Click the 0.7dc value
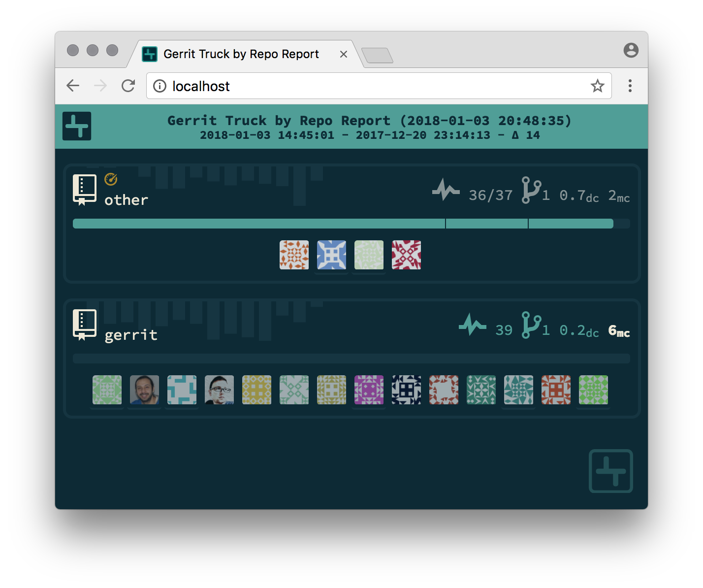Screen dimensions: 703x588 (579, 196)
